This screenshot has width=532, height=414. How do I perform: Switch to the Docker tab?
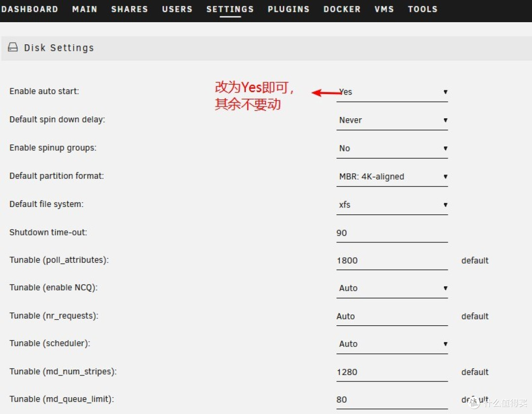pos(342,9)
